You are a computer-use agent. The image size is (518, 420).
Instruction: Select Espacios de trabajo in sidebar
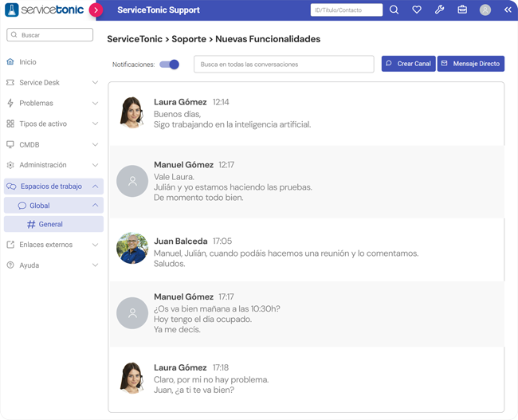(53, 186)
